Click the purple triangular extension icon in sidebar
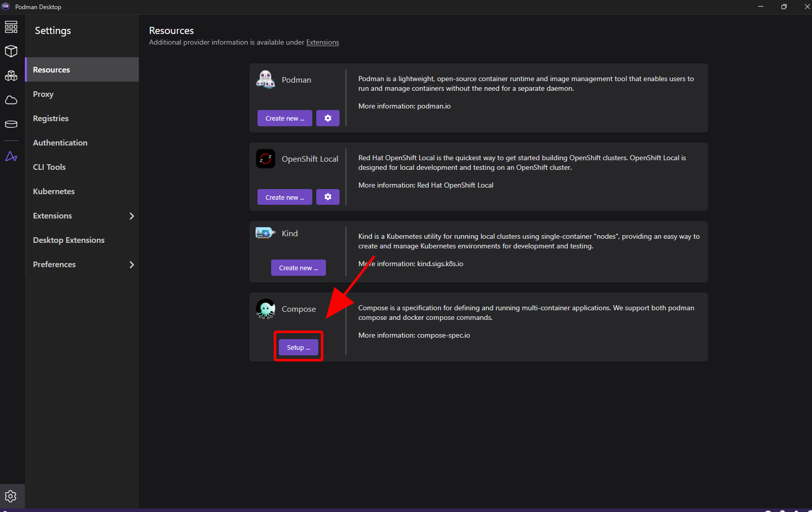This screenshot has width=812, height=512. (11, 157)
